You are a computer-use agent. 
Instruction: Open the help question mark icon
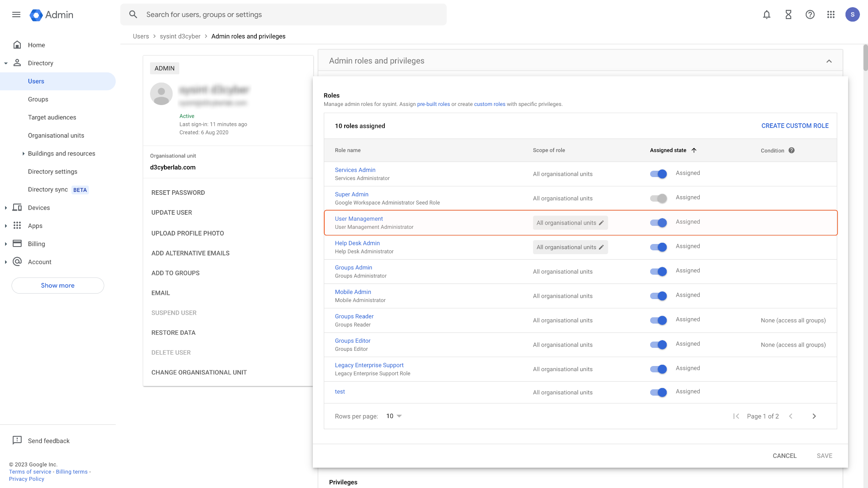pos(810,15)
